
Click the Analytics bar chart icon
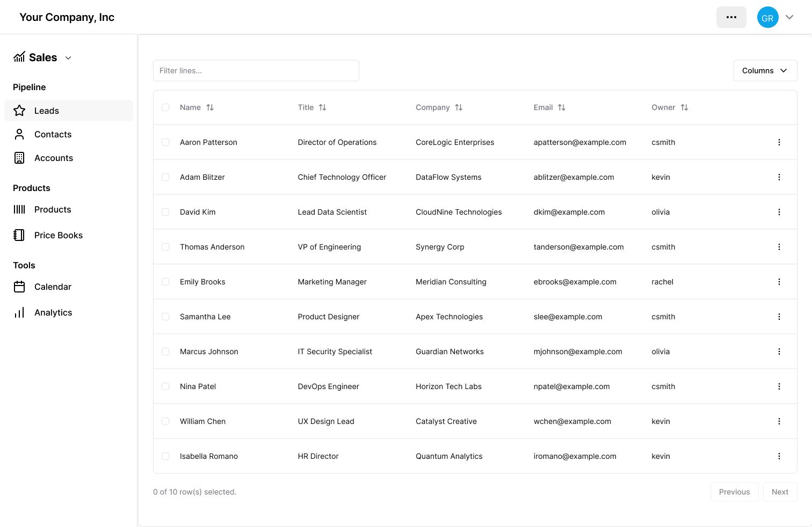(x=19, y=312)
